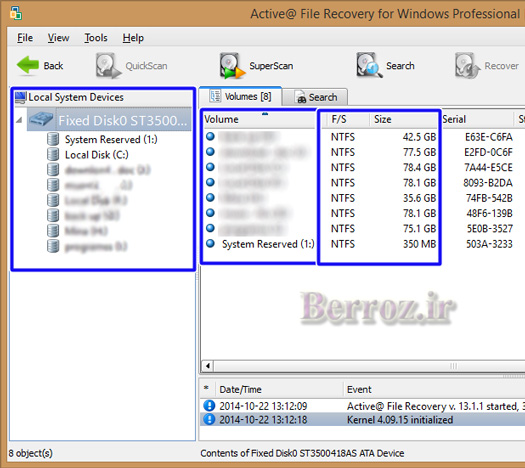Click the 350 MB size cell
Viewport: 525px width, 468px height.
click(x=420, y=244)
